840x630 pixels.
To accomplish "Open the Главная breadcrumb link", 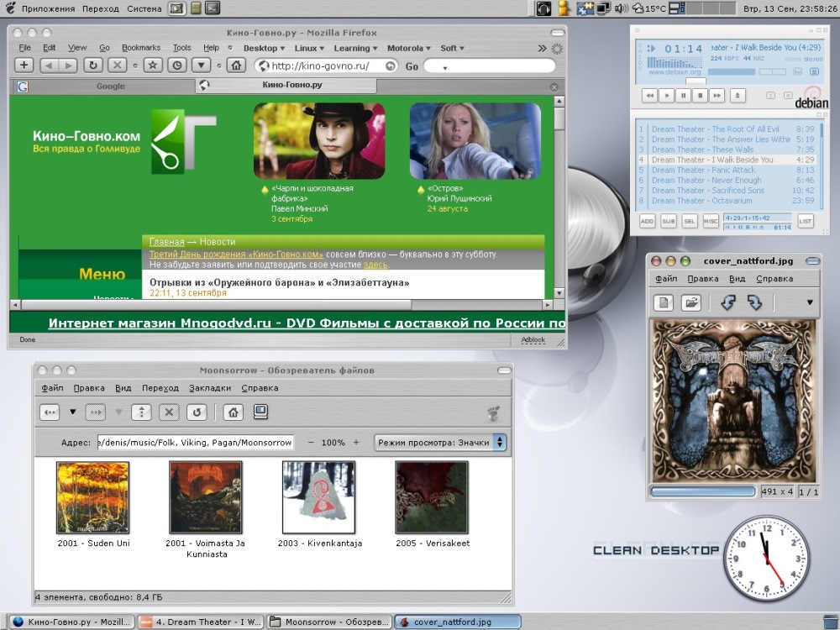I will [x=166, y=242].
